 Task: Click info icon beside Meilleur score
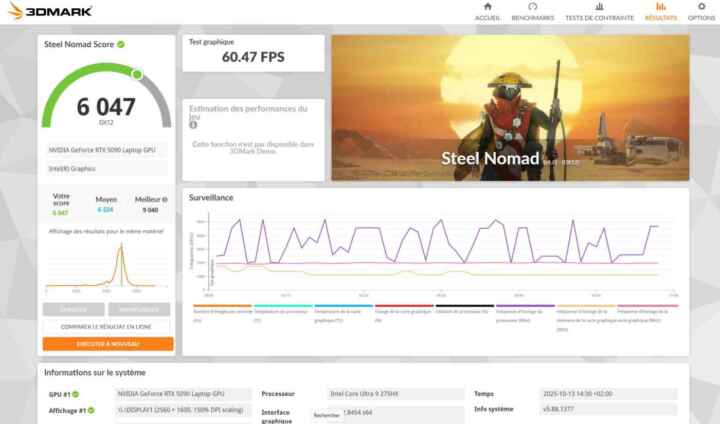167,199
